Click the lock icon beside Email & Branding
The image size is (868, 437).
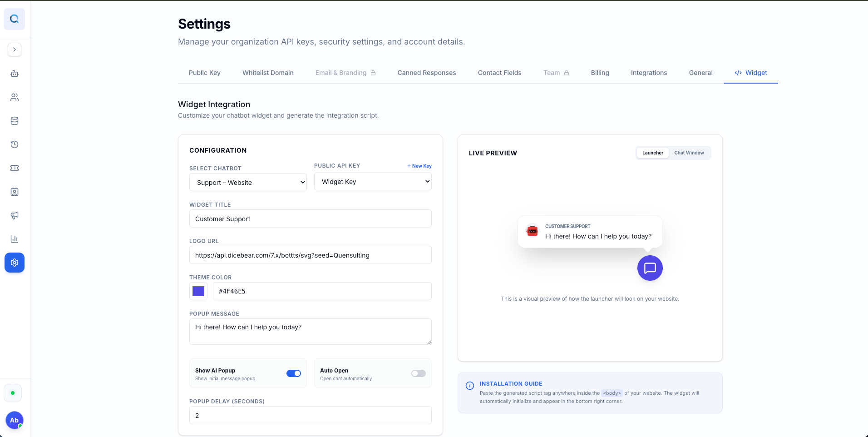(x=373, y=73)
